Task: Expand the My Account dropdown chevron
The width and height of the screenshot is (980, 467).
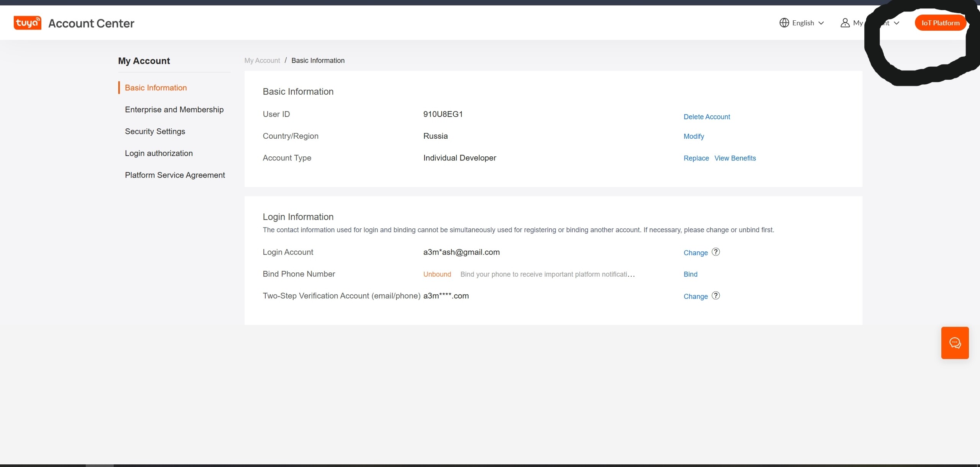Action: click(896, 23)
